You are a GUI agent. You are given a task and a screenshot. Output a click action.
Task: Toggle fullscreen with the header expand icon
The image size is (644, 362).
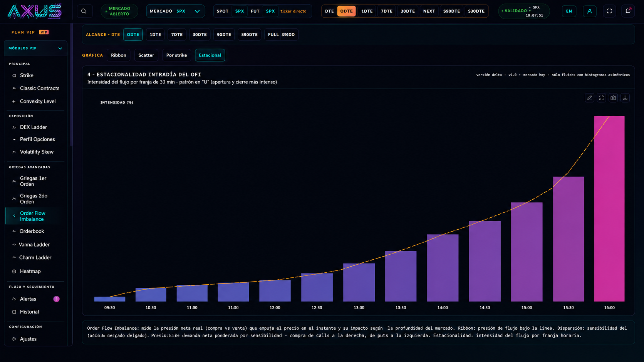tap(609, 11)
